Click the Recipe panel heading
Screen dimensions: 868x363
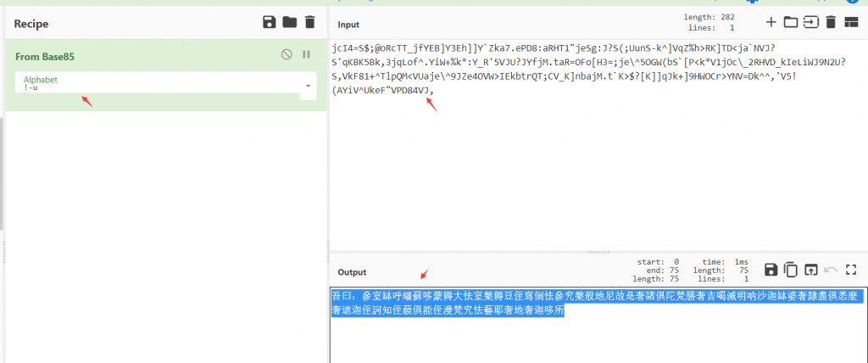pos(31,24)
